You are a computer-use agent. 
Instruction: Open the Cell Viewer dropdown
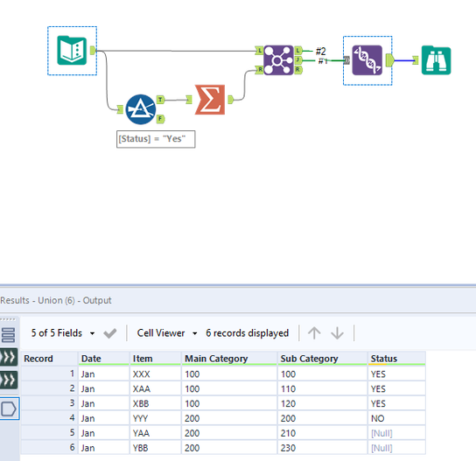(167, 333)
